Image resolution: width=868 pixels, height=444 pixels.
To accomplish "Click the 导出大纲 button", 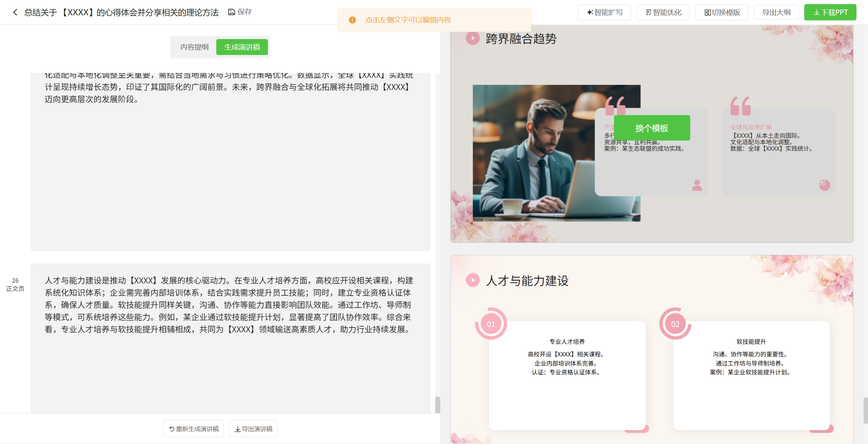I will tap(776, 13).
